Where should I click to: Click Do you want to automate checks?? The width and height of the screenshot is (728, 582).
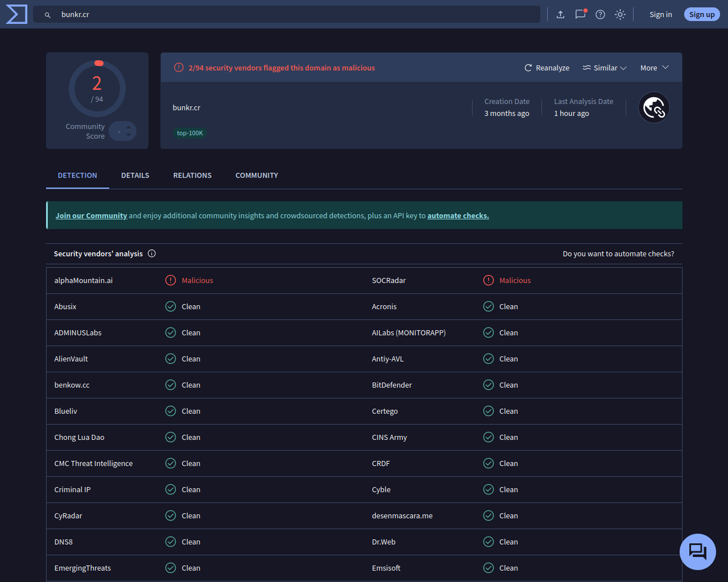(x=618, y=253)
